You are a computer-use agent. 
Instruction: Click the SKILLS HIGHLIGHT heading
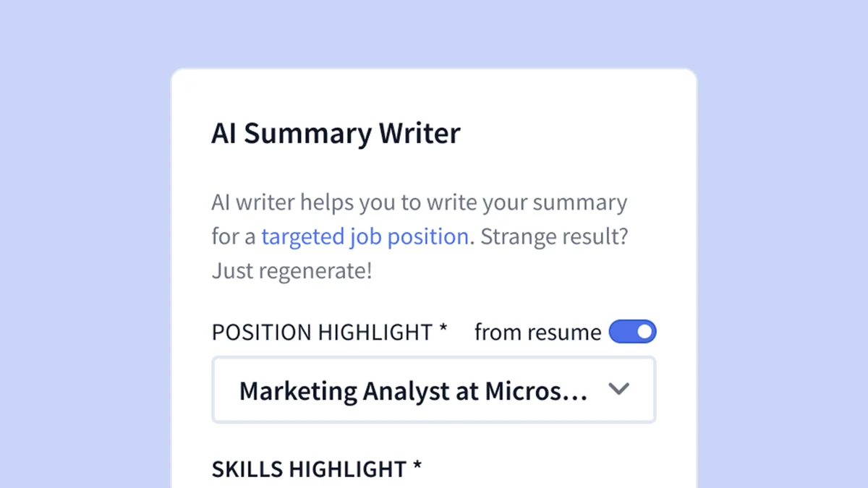311,468
